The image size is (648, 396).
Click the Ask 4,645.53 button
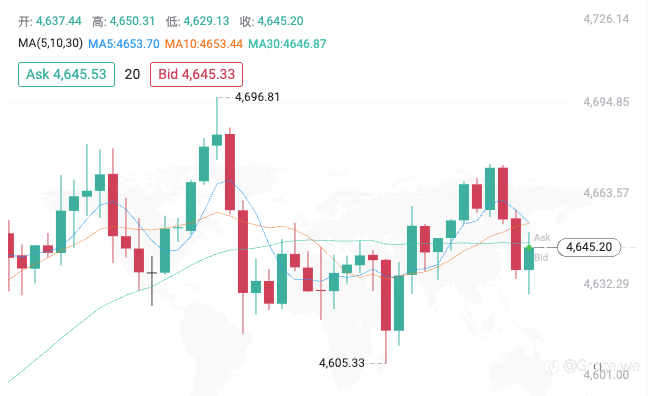66,74
